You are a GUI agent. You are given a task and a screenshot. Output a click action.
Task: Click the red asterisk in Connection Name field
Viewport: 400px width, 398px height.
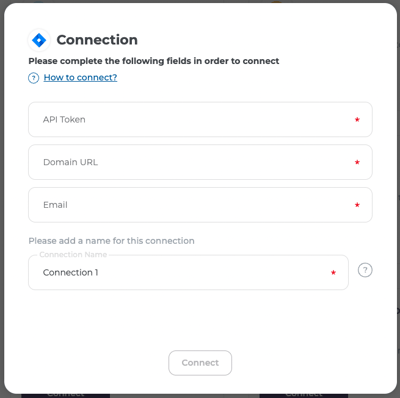pyautogui.click(x=333, y=272)
